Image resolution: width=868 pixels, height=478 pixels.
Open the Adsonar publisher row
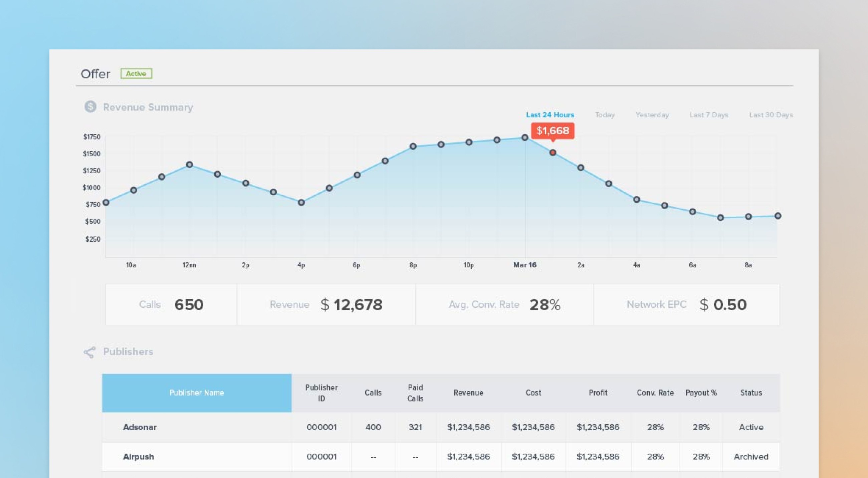click(441, 427)
